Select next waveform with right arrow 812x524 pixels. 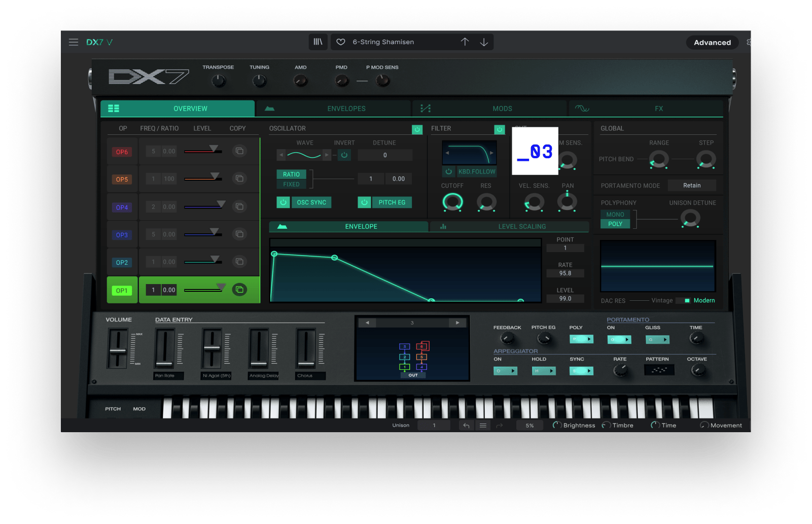click(327, 155)
